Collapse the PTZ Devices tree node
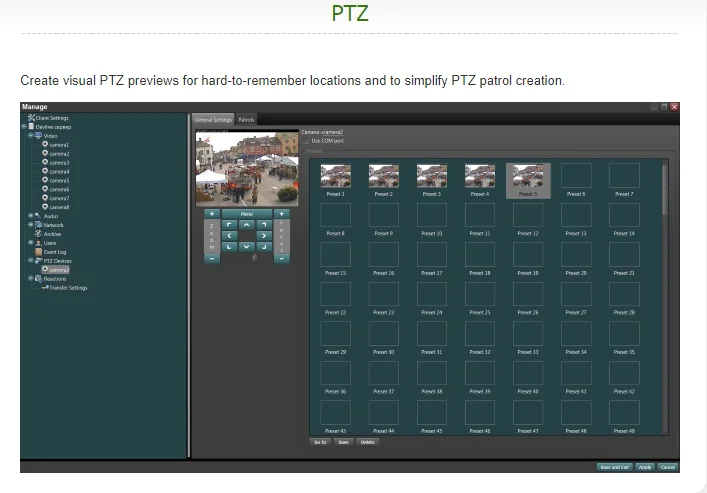 [x=30, y=260]
